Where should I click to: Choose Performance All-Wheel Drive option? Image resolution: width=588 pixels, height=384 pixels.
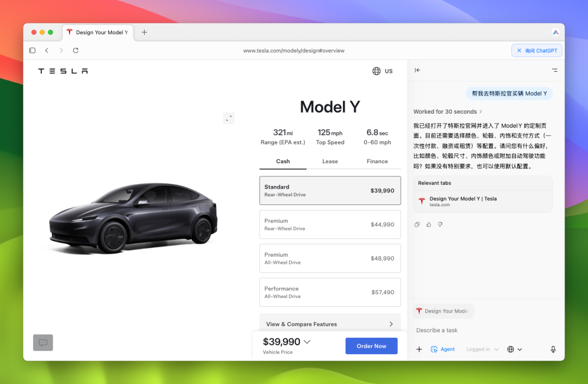coord(330,292)
